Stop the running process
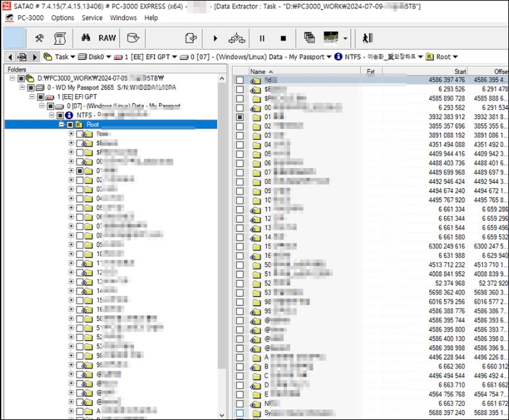The width and height of the screenshot is (509, 420). [x=283, y=38]
